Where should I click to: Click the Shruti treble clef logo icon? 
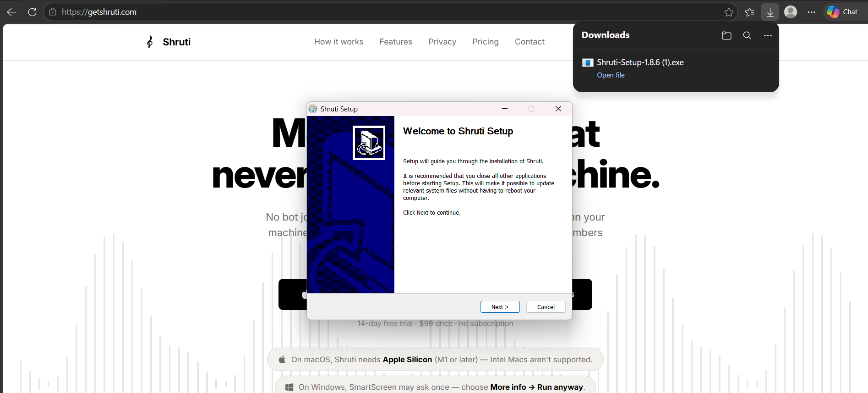pos(150,42)
